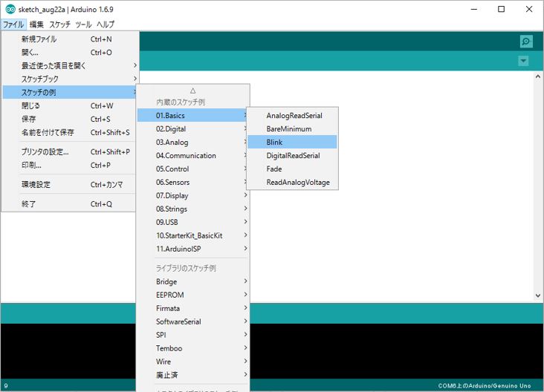
Task: Select 保存 menu entry
Action: (69, 119)
